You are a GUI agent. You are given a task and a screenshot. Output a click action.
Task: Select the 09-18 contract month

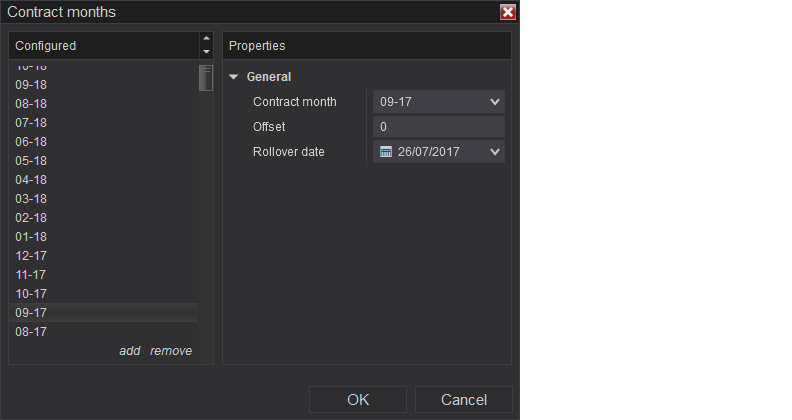click(31, 85)
